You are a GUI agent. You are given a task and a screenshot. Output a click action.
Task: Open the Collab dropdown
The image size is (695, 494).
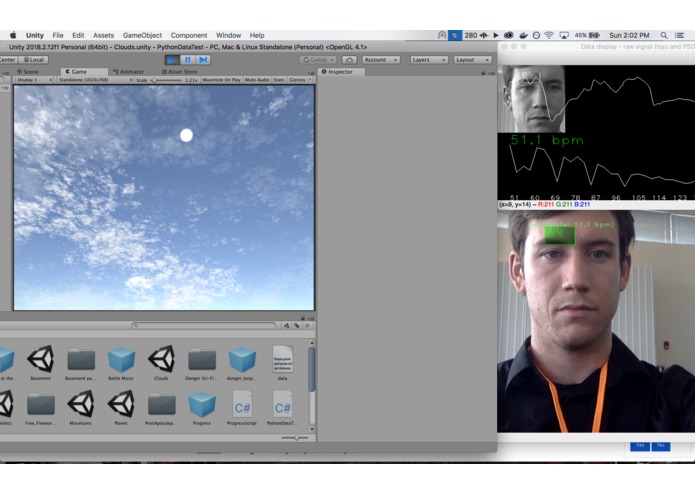coord(318,60)
